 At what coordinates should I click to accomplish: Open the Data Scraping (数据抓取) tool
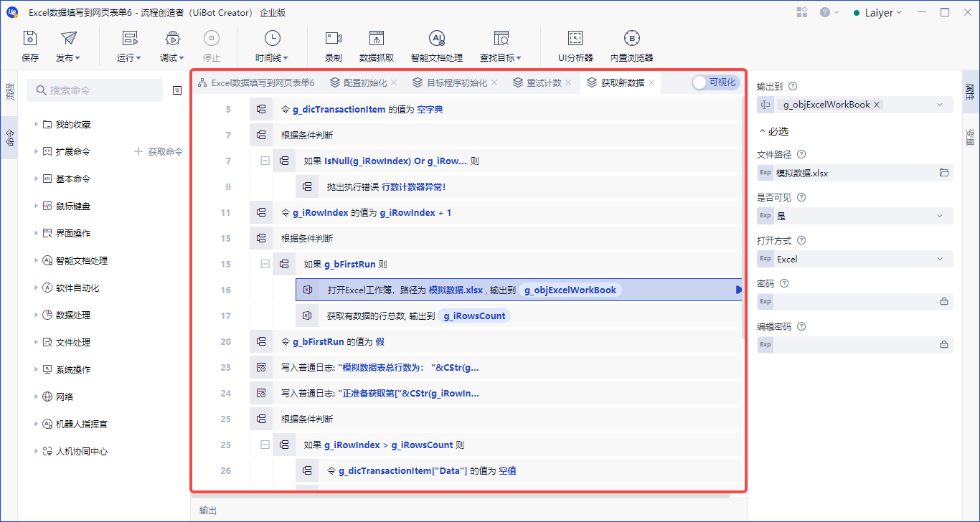[x=377, y=47]
